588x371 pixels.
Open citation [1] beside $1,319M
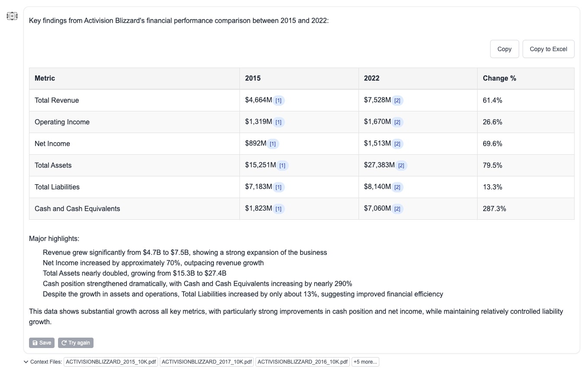278,122
